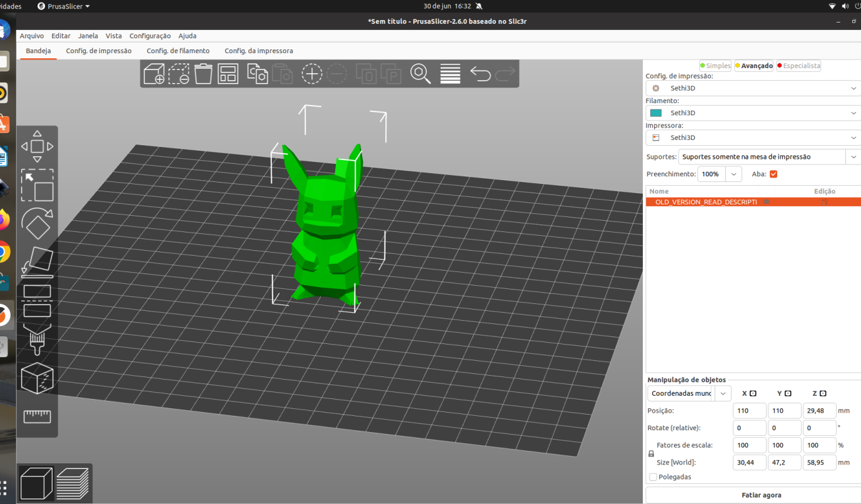Select the OLD_VERSION_READ_DESCRIPTI object row
861x504 pixels.
[753, 202]
